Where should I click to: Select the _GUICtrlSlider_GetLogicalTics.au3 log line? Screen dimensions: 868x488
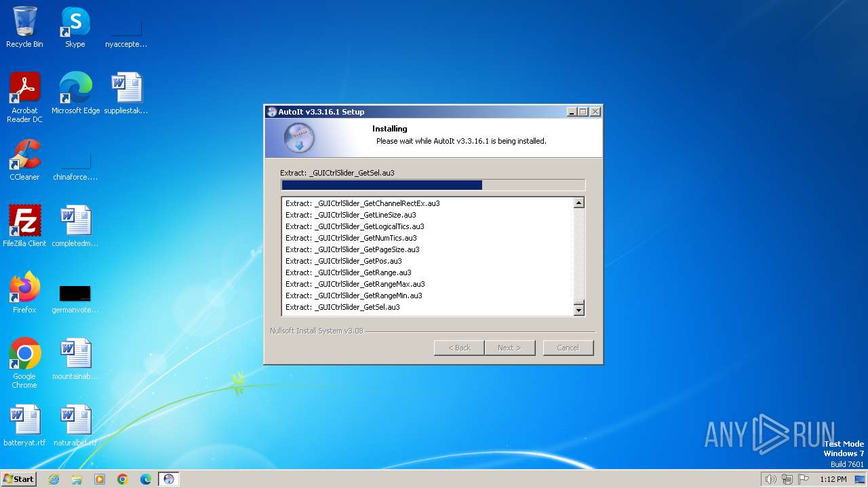(x=355, y=226)
